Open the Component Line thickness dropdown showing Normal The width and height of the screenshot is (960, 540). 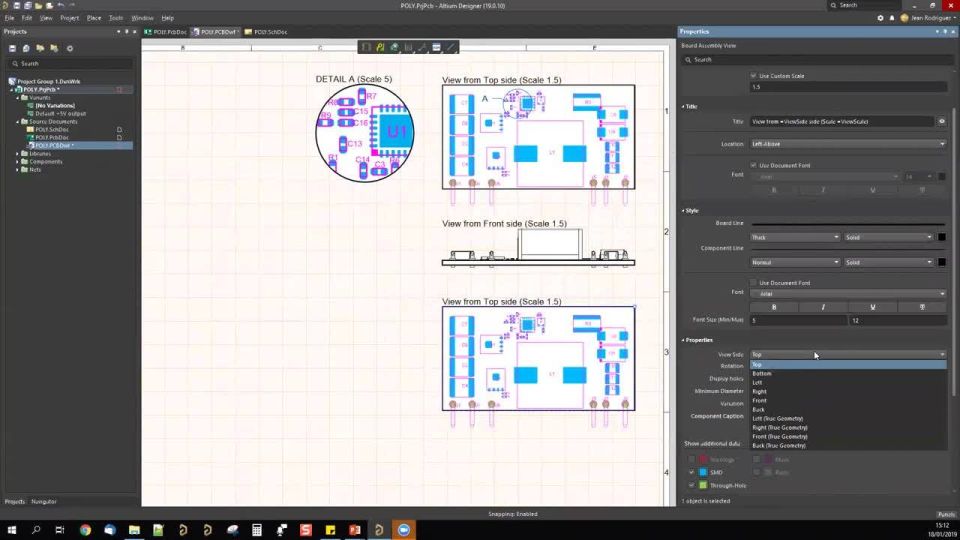tap(795, 262)
